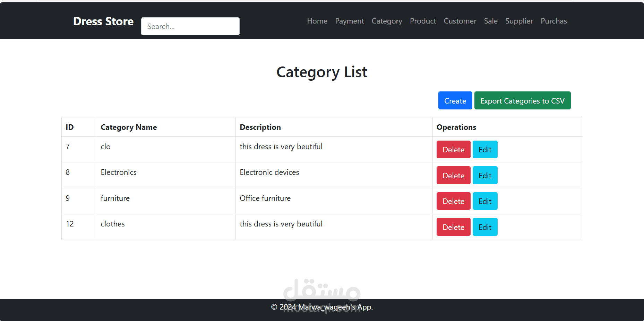
Task: Edit the clothes category
Action: pyautogui.click(x=485, y=227)
